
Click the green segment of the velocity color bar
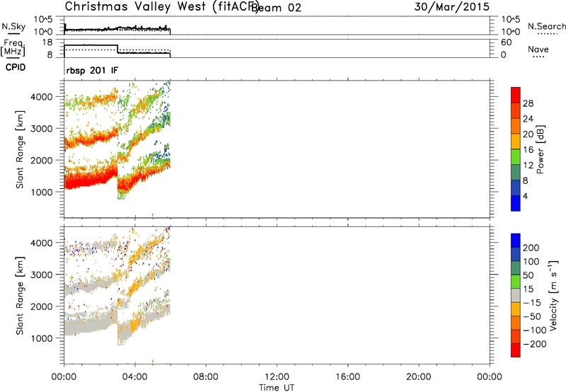coord(516,282)
